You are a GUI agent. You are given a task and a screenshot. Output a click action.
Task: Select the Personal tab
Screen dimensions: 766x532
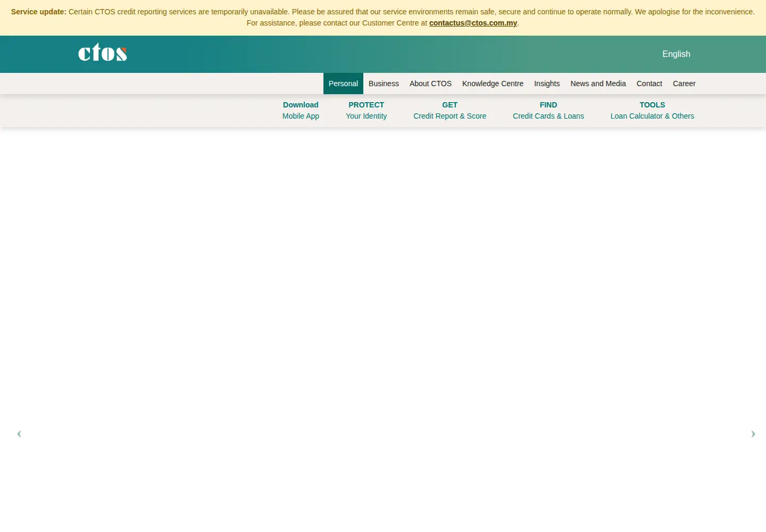343,84
